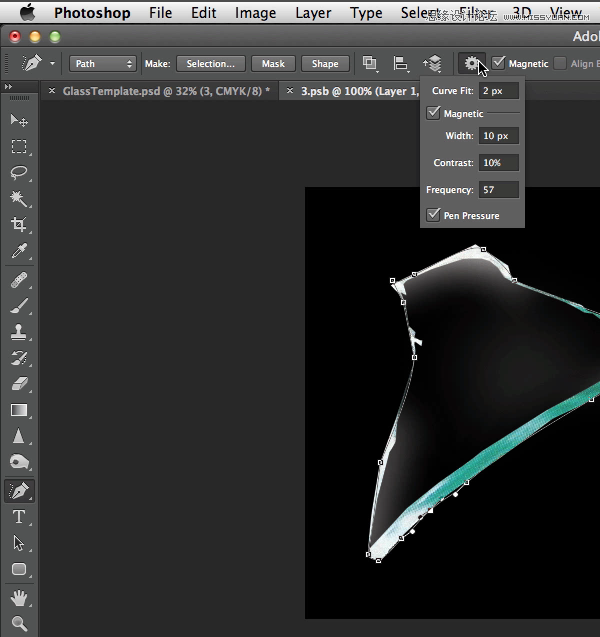Open the Layer menu
Viewport: 600px width, 637px height.
point(313,13)
